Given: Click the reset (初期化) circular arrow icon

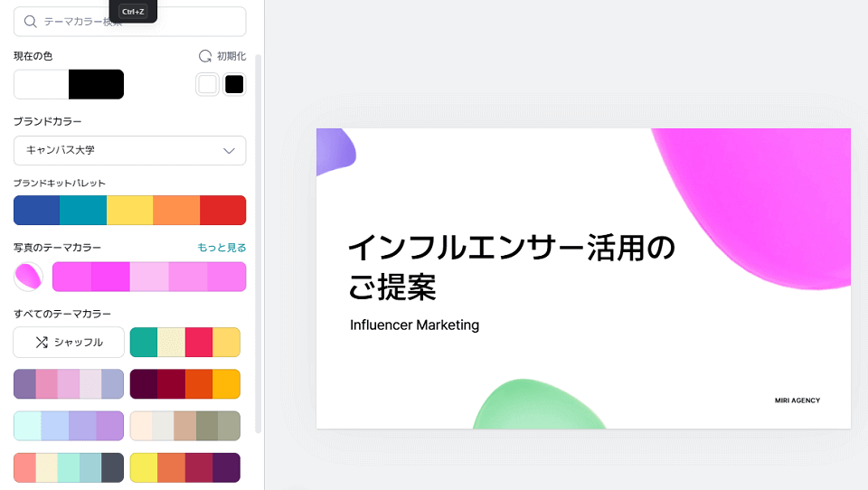Looking at the screenshot, I should click(x=205, y=56).
